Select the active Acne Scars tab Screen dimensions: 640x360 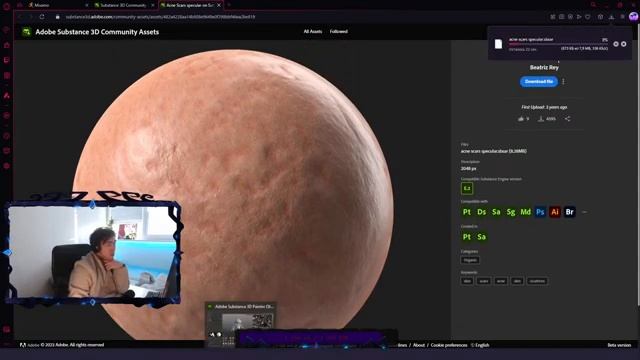point(190,5)
